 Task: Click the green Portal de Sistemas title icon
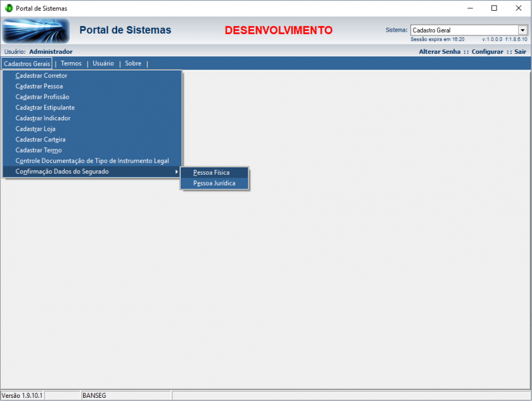8,8
